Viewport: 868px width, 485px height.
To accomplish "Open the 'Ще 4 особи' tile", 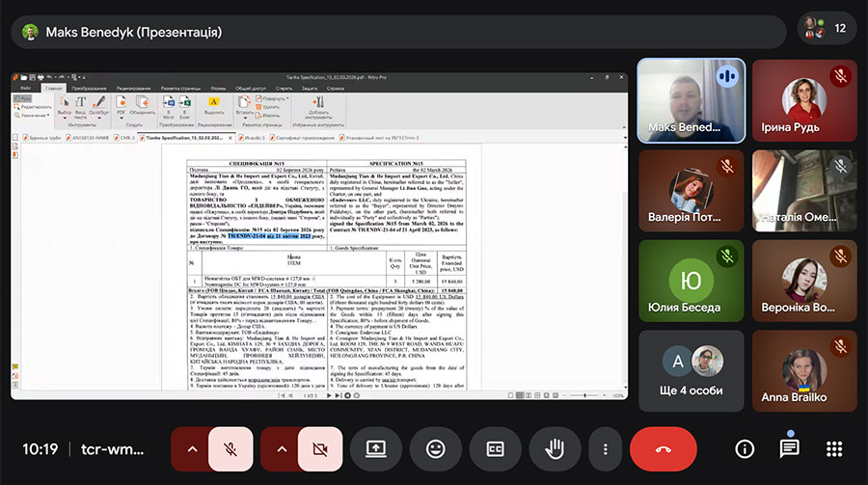I will tap(691, 371).
